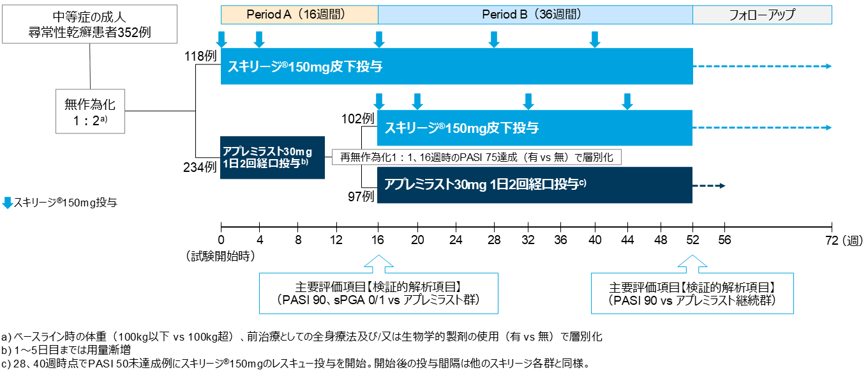Click the week 52 endpoint box with アプレミラスト継続群
The width and height of the screenshot is (868, 377).
click(x=692, y=293)
